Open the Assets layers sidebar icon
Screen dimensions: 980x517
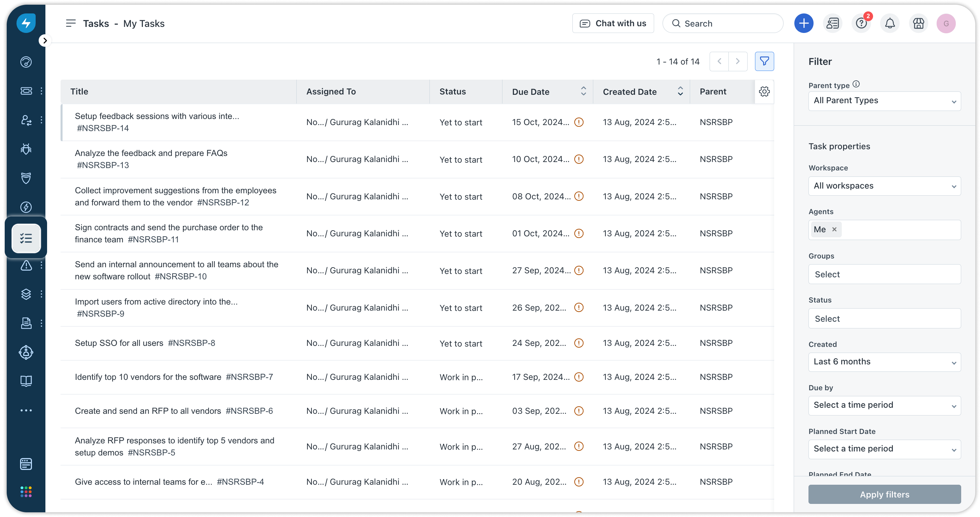(x=26, y=294)
